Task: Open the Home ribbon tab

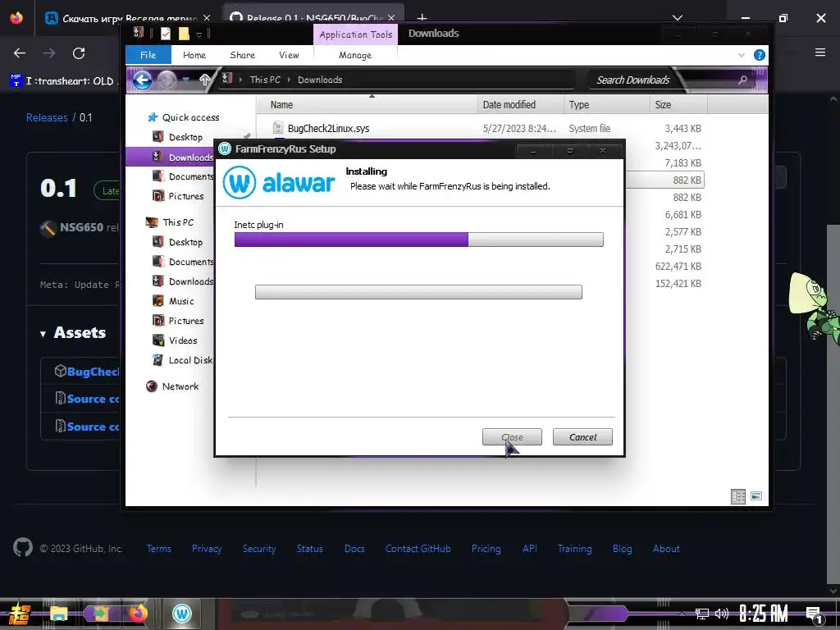Action: (194, 55)
